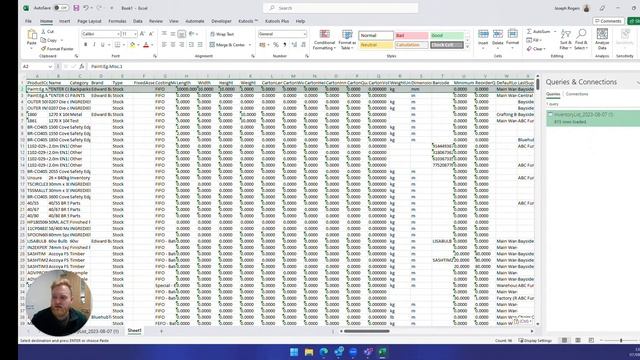640x360 pixels.
Task: Apply underline formatting
Action: pos(102,44)
